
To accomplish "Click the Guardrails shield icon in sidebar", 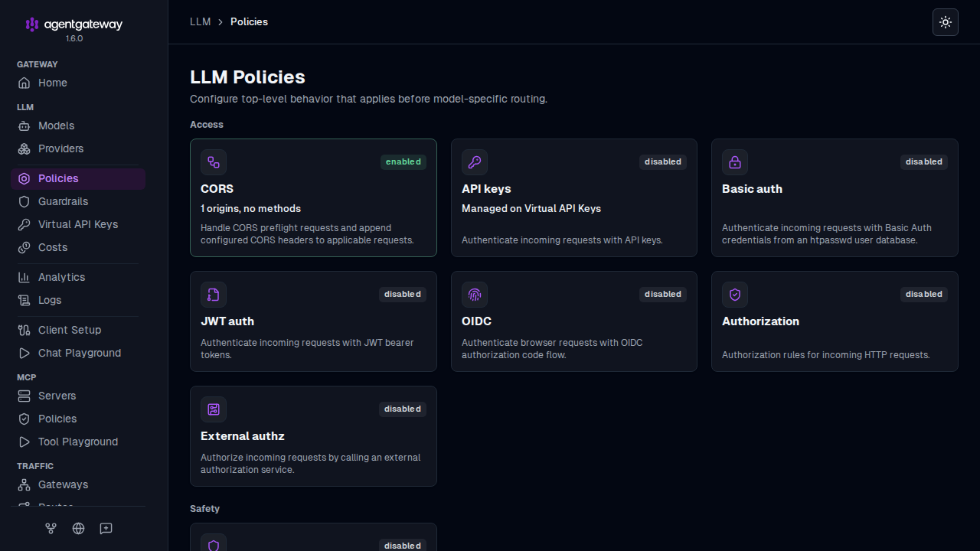I will 24,201.
